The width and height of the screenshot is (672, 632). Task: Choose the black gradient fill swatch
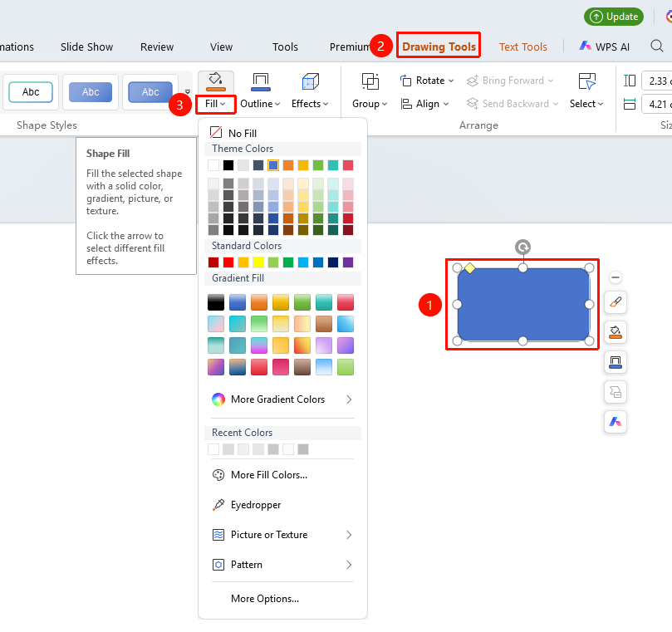tap(216, 302)
